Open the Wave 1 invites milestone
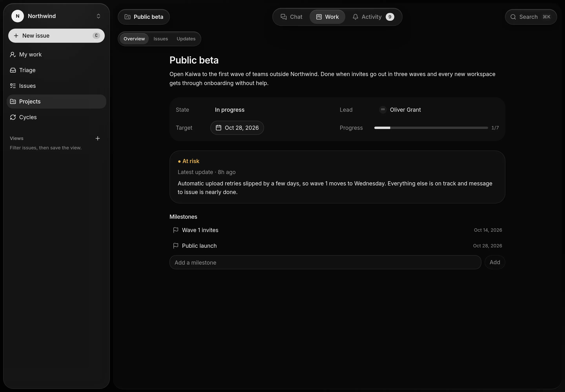This screenshot has height=392, width=565. pos(337,230)
